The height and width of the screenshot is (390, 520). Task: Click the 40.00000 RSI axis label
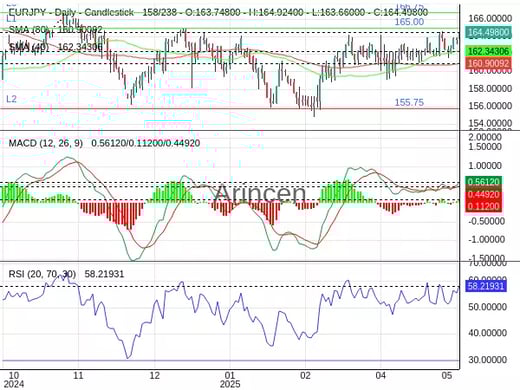click(x=488, y=333)
